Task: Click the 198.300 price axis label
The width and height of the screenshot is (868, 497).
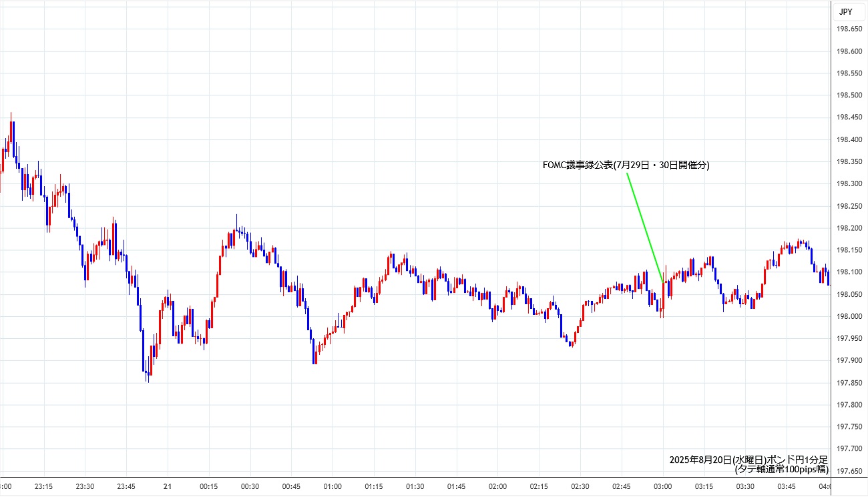Action: pyautogui.click(x=850, y=183)
